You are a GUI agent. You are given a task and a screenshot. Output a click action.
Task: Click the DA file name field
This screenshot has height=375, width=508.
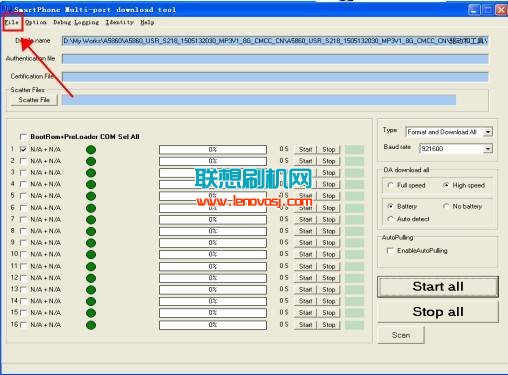275,41
